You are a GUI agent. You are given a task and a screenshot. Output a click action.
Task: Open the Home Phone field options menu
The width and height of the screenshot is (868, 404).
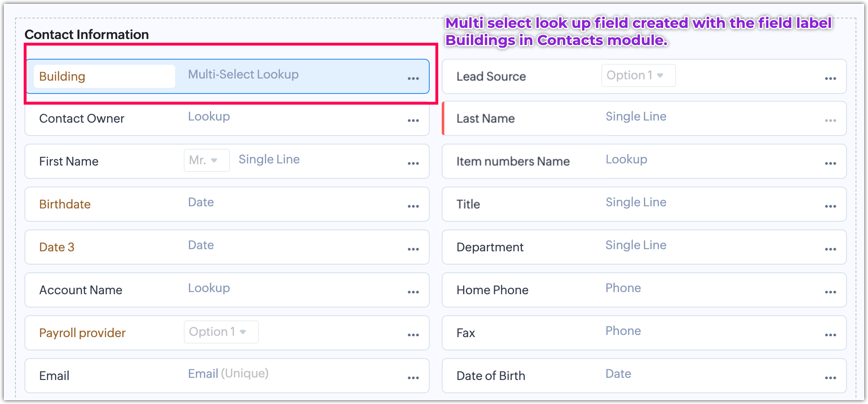830,292
